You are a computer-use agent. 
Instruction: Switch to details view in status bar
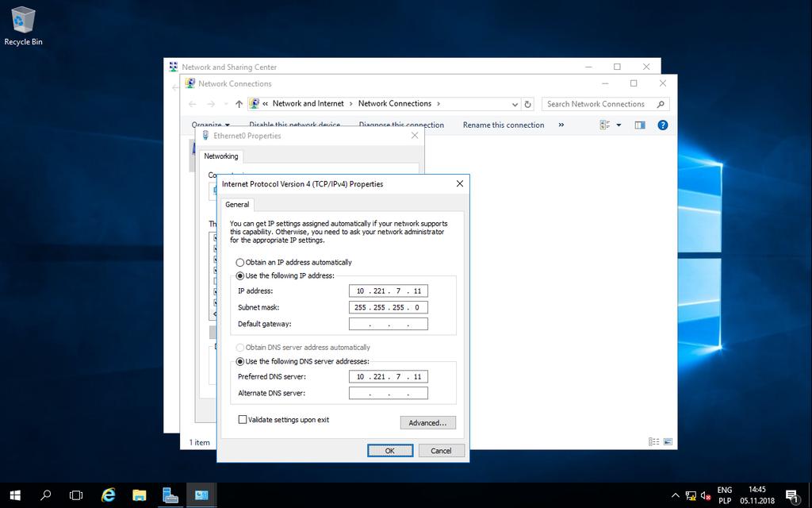(x=654, y=441)
